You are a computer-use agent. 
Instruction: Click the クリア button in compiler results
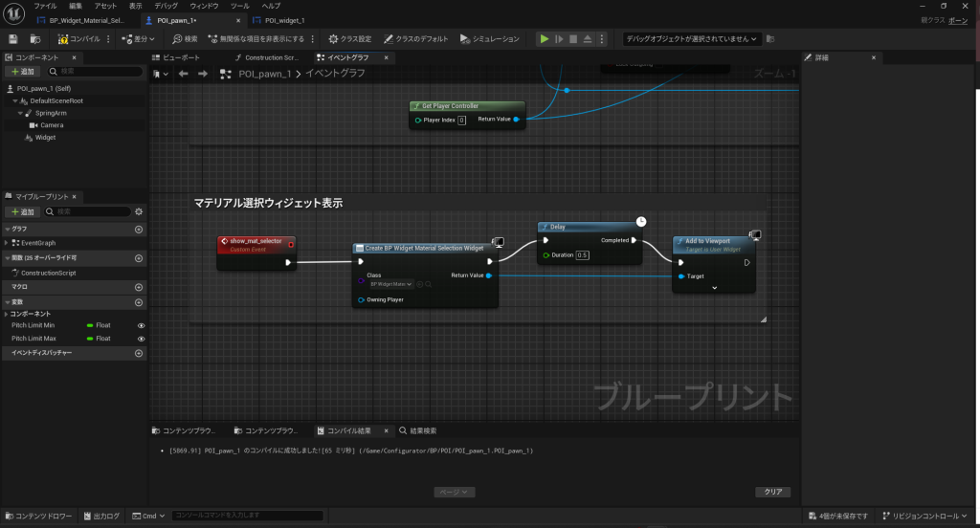pos(772,492)
